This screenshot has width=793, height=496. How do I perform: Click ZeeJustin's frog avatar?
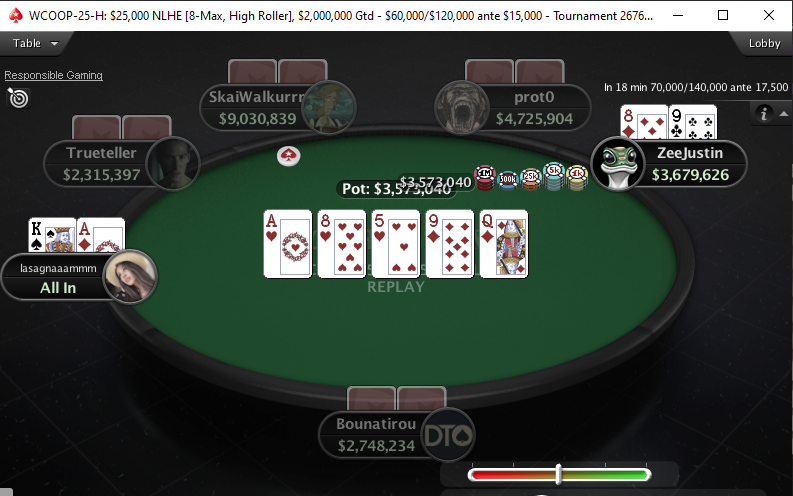point(618,164)
